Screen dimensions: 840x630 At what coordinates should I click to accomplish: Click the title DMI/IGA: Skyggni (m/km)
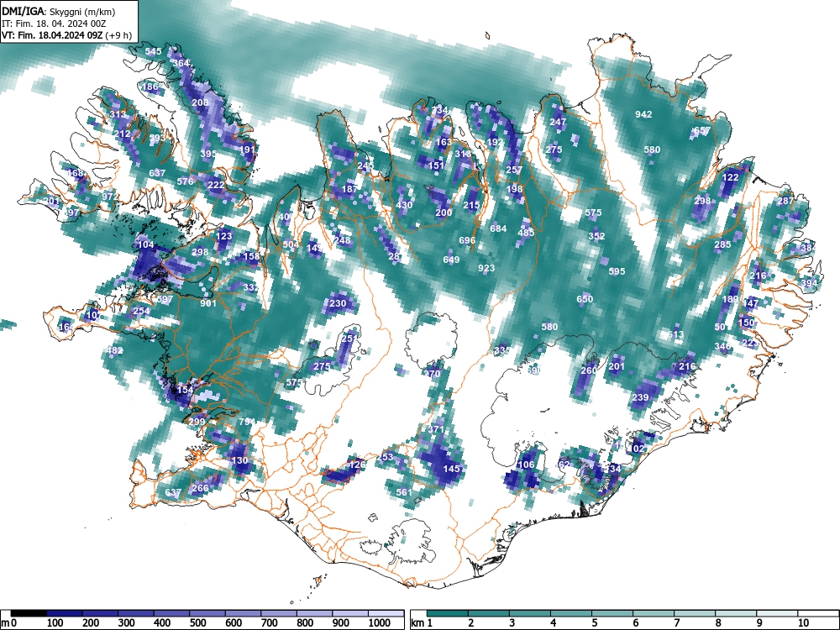(x=59, y=11)
